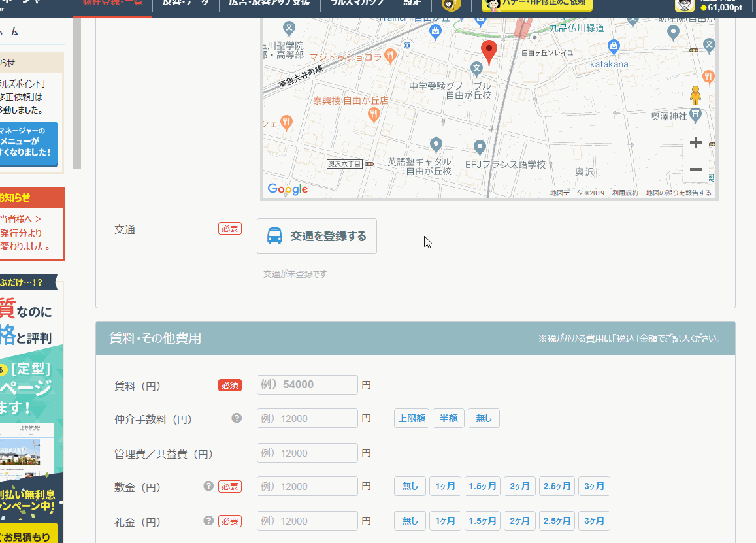Screen dimensions: 756x543
Task: Open the map 利用規約 link
Action: point(625,193)
